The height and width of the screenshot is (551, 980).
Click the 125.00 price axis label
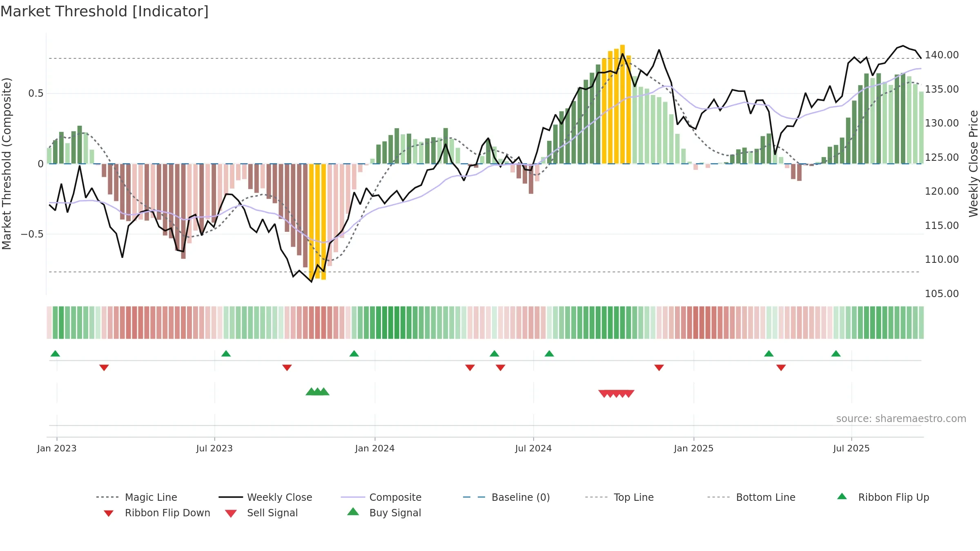click(942, 157)
